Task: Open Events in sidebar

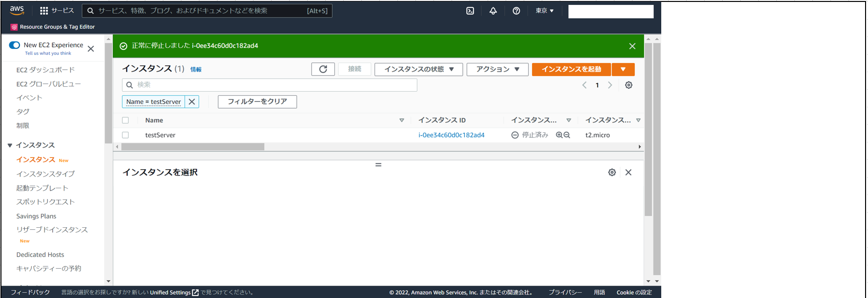Action: pyautogui.click(x=29, y=98)
